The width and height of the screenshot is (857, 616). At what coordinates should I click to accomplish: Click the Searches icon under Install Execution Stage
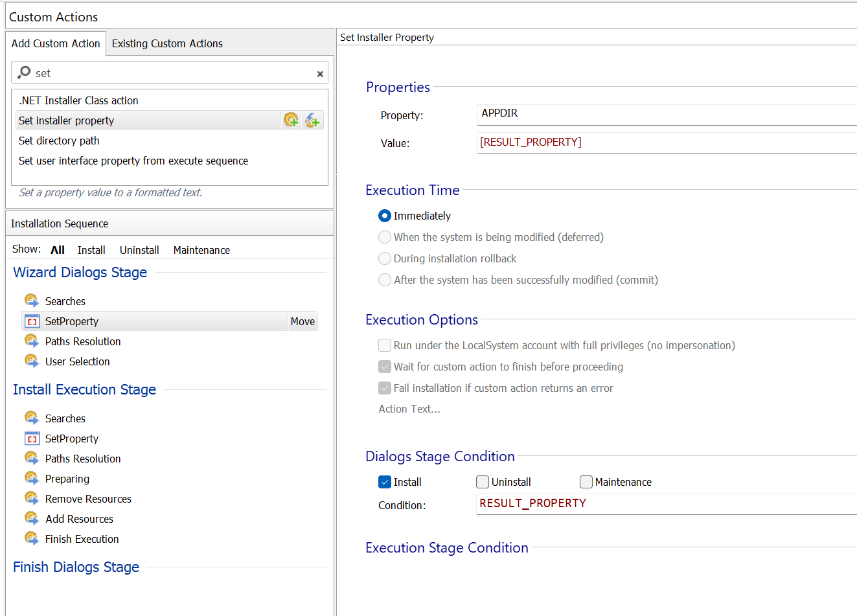tap(32, 418)
